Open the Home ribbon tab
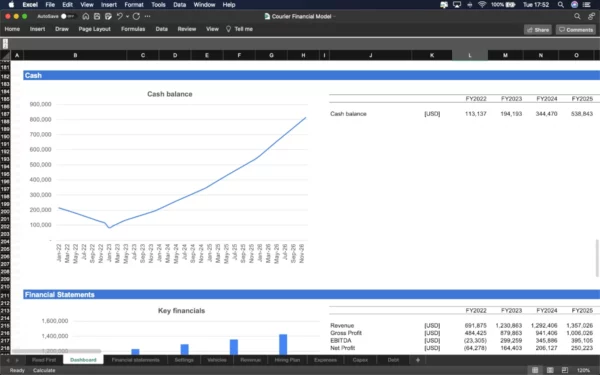This screenshot has height=375, width=600. coord(12,29)
